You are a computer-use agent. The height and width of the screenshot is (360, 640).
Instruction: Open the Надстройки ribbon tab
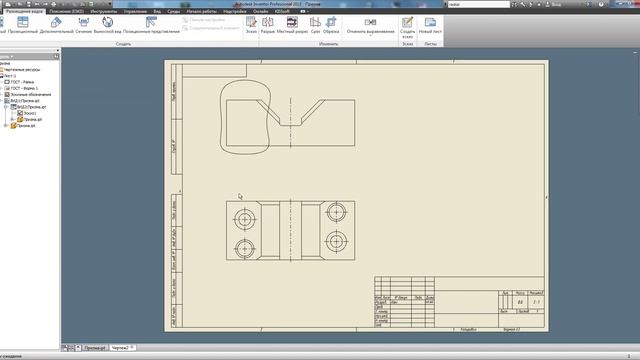coord(235,11)
